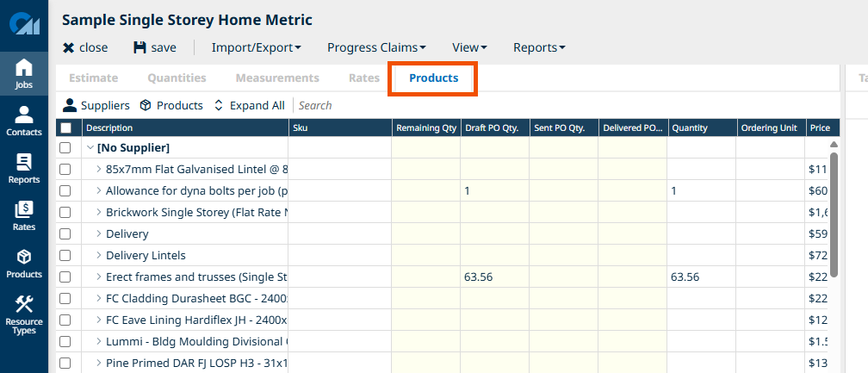Expand the Delivery Lintels row chevron

click(99, 256)
